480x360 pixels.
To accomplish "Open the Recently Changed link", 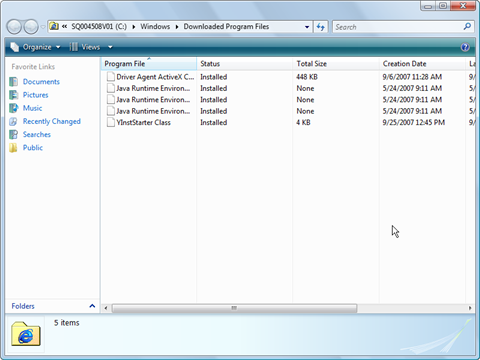I will [x=52, y=121].
